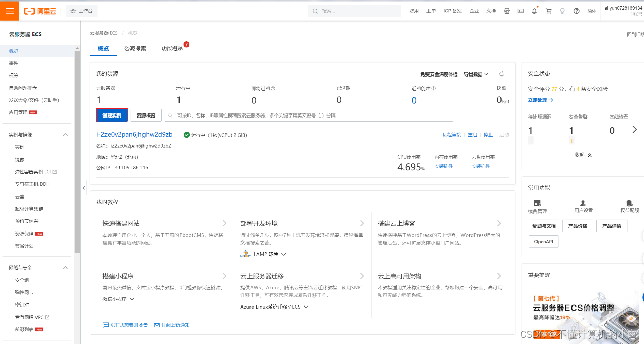This screenshot has width=644, height=344.
Task: Open 实例 in the sidebar
Action: 20,147
